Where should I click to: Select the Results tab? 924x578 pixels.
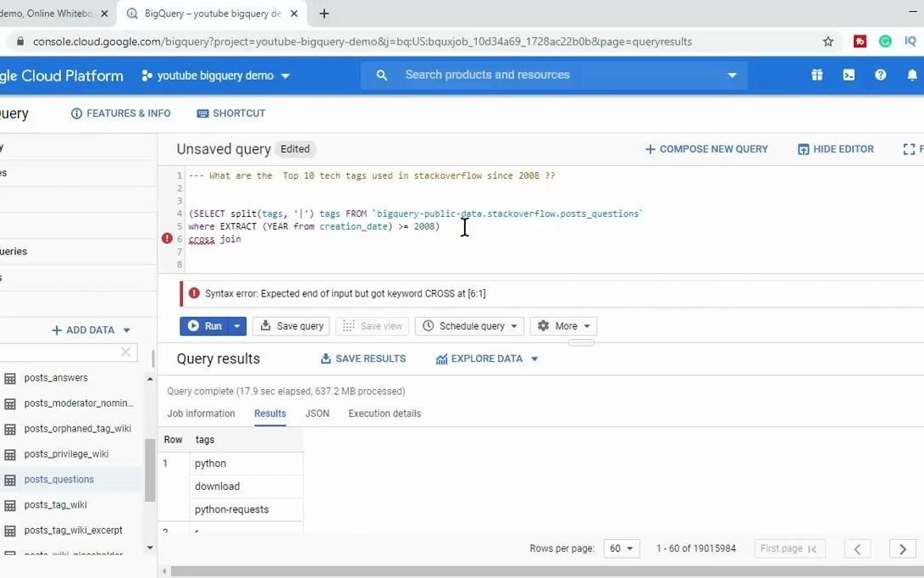click(x=270, y=414)
